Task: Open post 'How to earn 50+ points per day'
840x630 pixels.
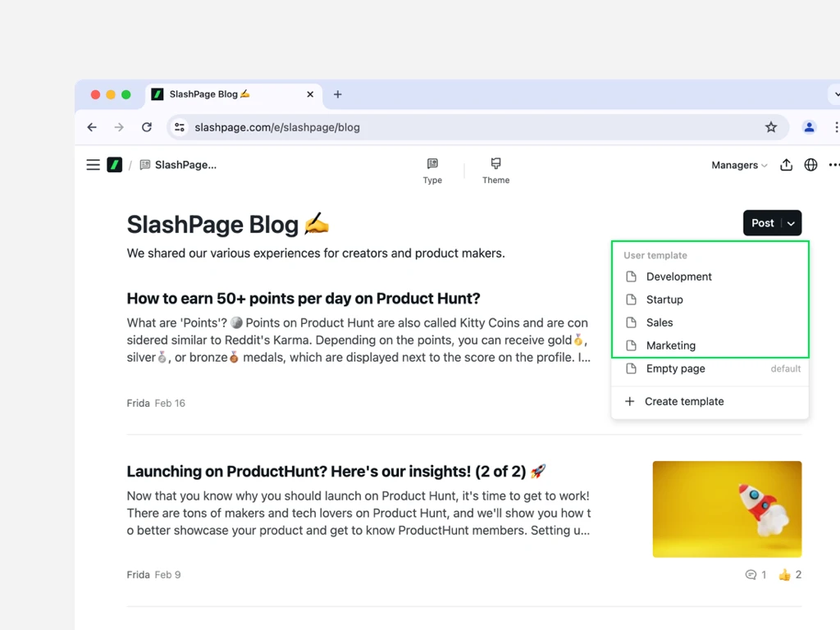Action: (304, 299)
